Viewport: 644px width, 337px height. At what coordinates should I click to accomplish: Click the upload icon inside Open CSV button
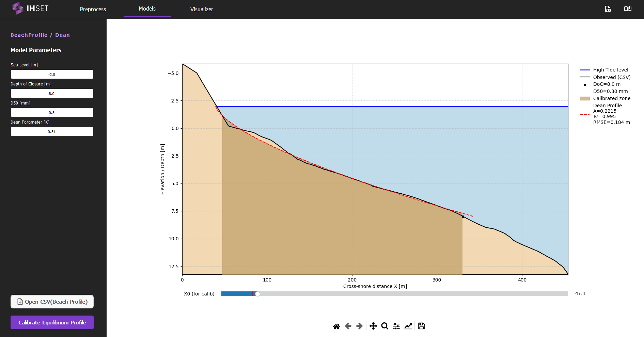pyautogui.click(x=20, y=302)
